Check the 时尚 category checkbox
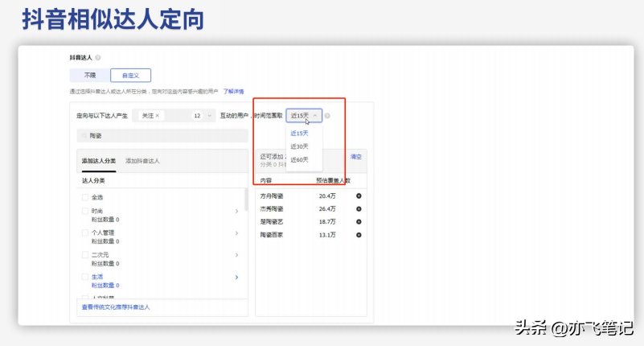644x346 pixels. coord(85,211)
